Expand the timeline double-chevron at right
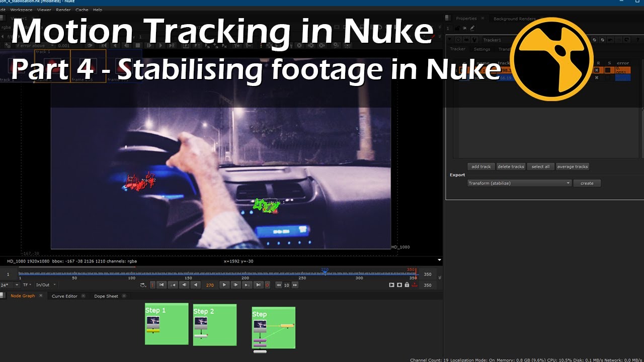The image size is (644, 362). coord(440,278)
